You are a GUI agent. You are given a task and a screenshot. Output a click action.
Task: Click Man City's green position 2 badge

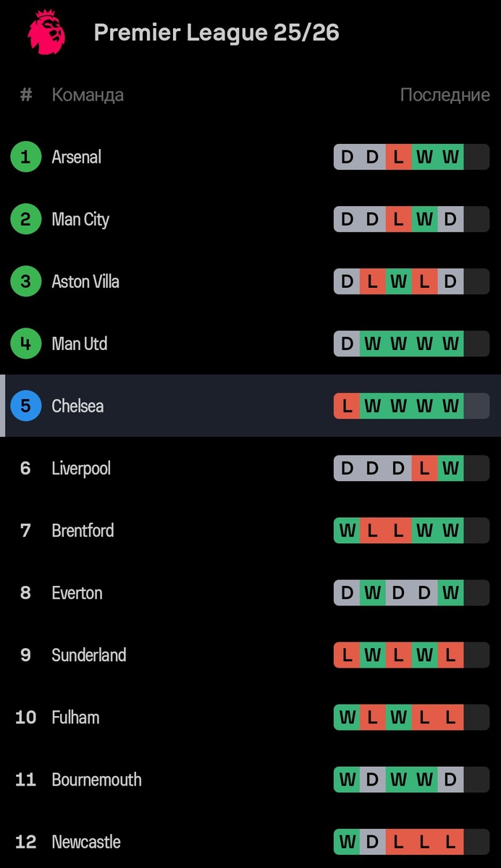tap(26, 219)
